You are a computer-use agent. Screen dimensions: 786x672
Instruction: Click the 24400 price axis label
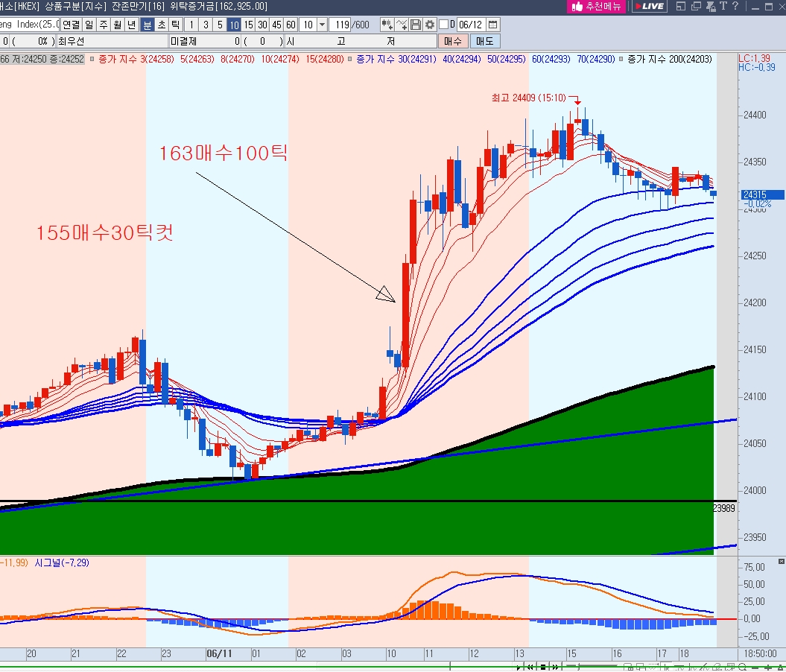755,115
